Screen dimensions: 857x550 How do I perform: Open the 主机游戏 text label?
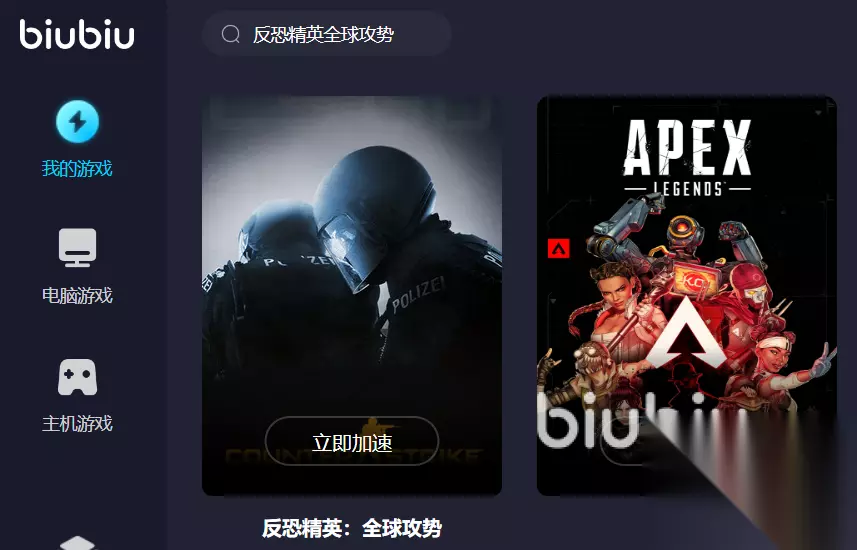77,424
